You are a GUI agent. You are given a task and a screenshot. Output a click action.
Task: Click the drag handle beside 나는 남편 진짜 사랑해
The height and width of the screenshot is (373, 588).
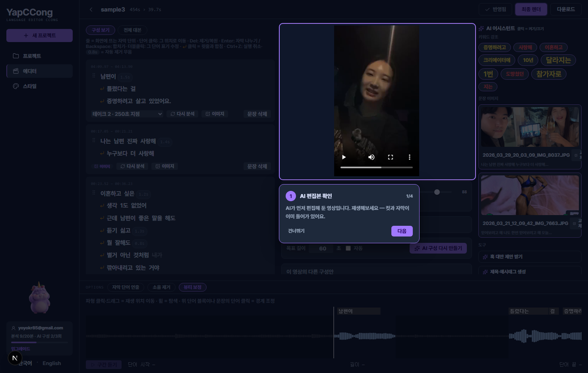tap(94, 141)
